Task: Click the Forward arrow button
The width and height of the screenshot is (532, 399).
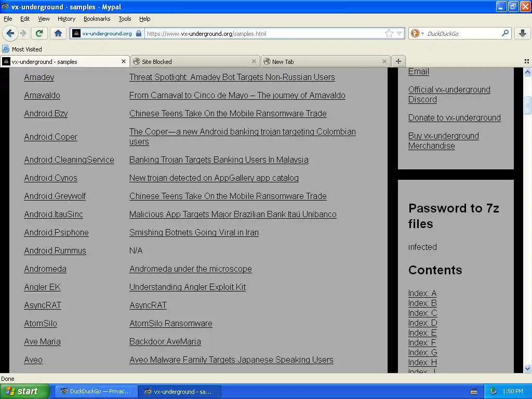Action: point(23,33)
